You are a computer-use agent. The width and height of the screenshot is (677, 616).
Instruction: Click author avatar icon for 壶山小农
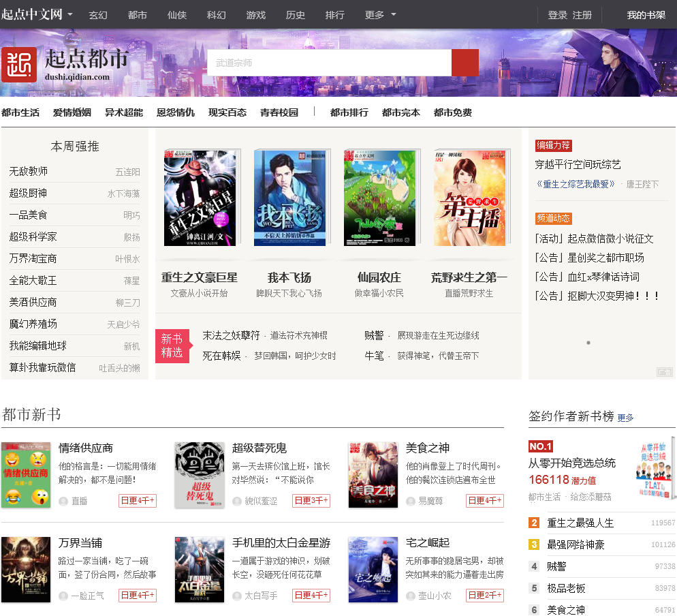(x=411, y=596)
